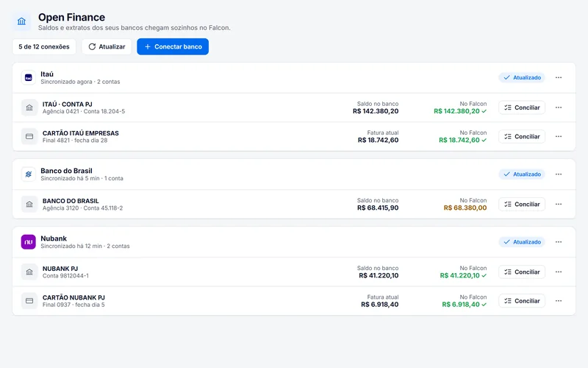The width and height of the screenshot is (588, 368).
Task: Click the 5 de 12 conexões counter
Action: pyautogui.click(x=44, y=46)
